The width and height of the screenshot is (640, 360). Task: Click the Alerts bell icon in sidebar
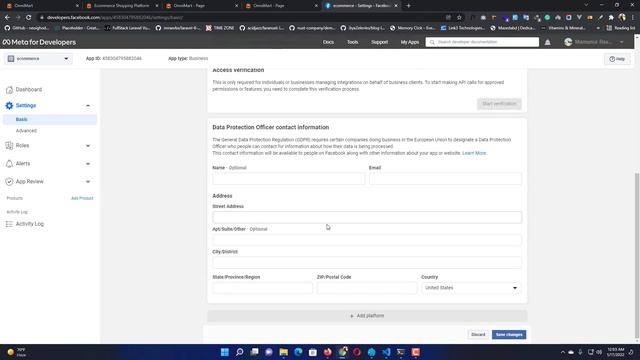click(9, 163)
